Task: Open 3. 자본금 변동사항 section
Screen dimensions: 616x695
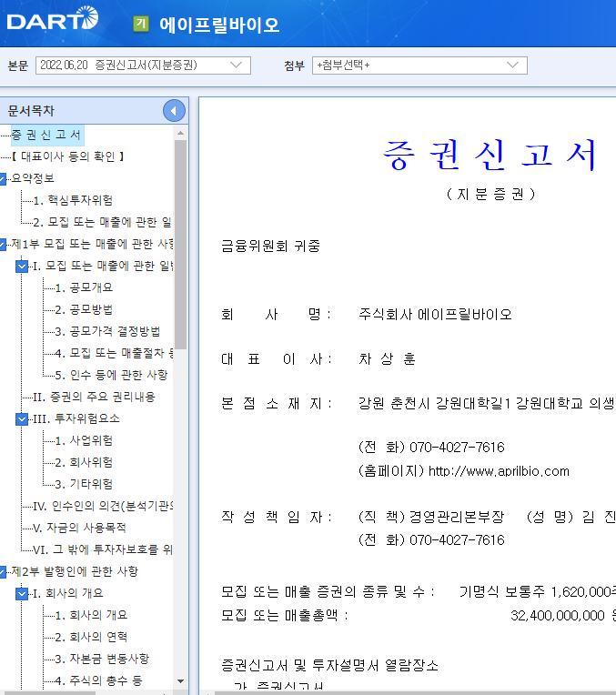Action: (x=102, y=659)
